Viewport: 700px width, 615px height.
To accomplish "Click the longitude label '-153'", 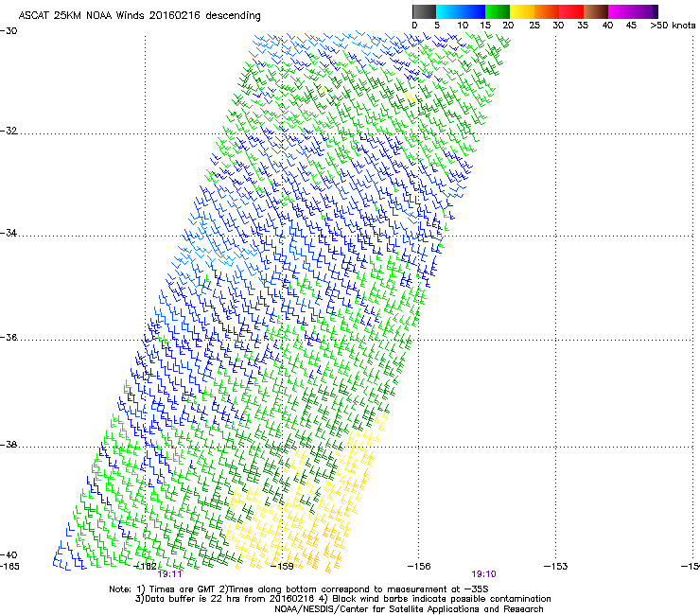I will tap(556, 567).
